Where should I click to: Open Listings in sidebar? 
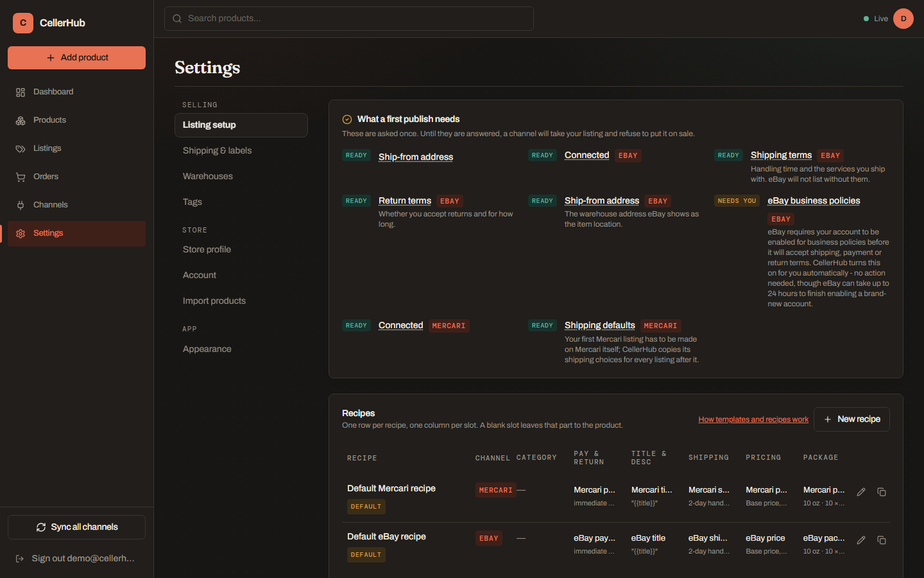coord(76,149)
